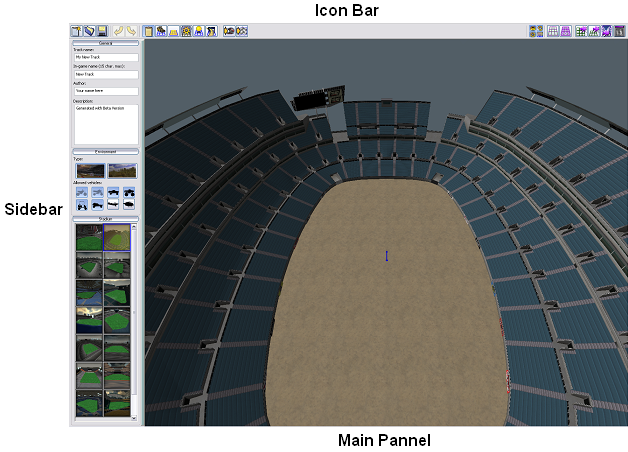
Task: Toggle the pickup truck allowed vehicle
Action: click(113, 193)
